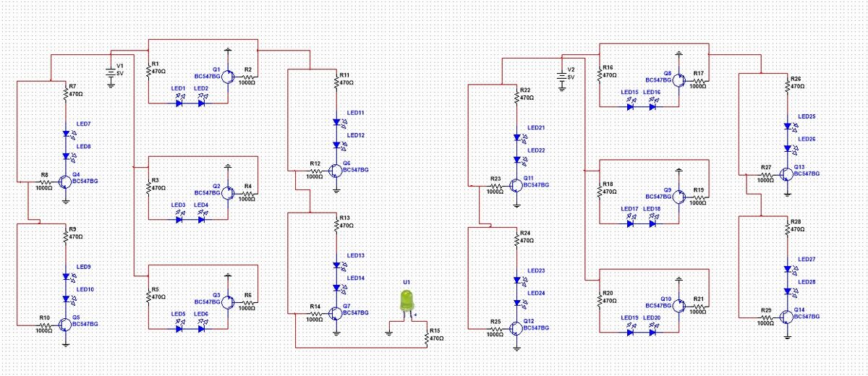Viewport: 868px width, 376px height.
Task: Select resistor R15 470Ω
Action: [427, 337]
